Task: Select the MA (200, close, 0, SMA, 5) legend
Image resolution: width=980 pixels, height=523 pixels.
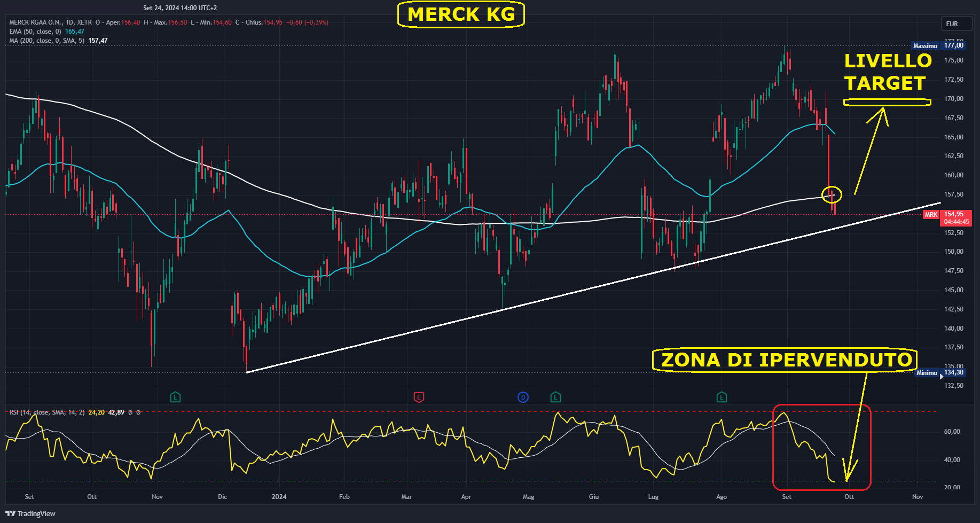Action: tap(46, 41)
